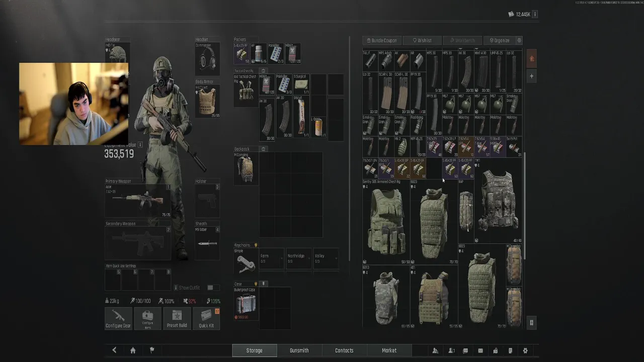Select the 74 L.F. handguard in storage
This screenshot has height=362, width=644.
(370, 60)
